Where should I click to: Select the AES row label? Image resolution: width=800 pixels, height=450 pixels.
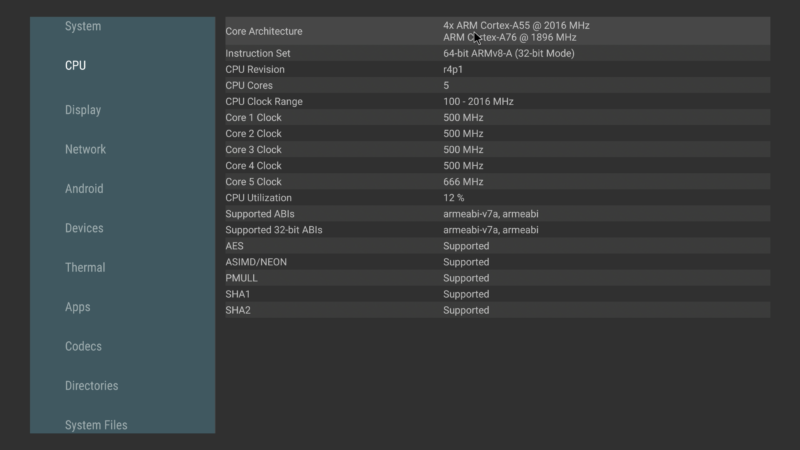(234, 246)
